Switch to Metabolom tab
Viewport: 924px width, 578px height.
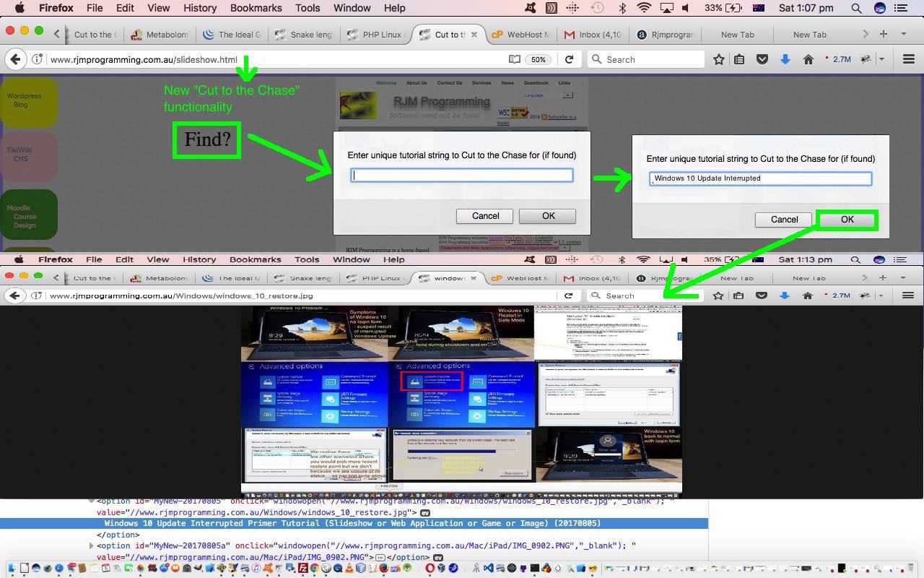(x=161, y=34)
